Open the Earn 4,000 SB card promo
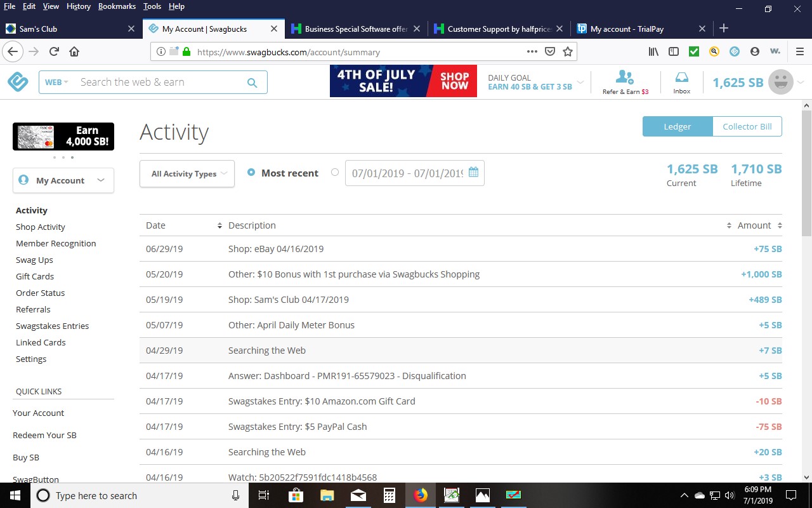 (63, 137)
